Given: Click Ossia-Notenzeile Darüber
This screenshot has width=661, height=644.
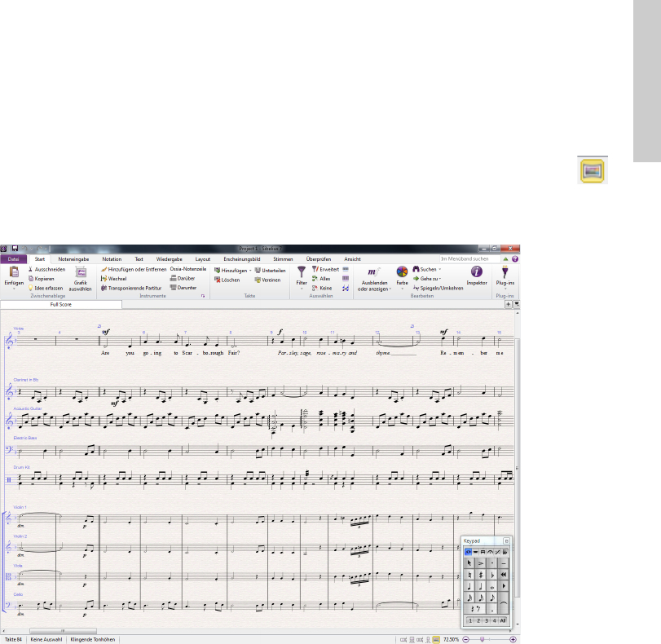Looking at the screenshot, I should tap(183, 278).
